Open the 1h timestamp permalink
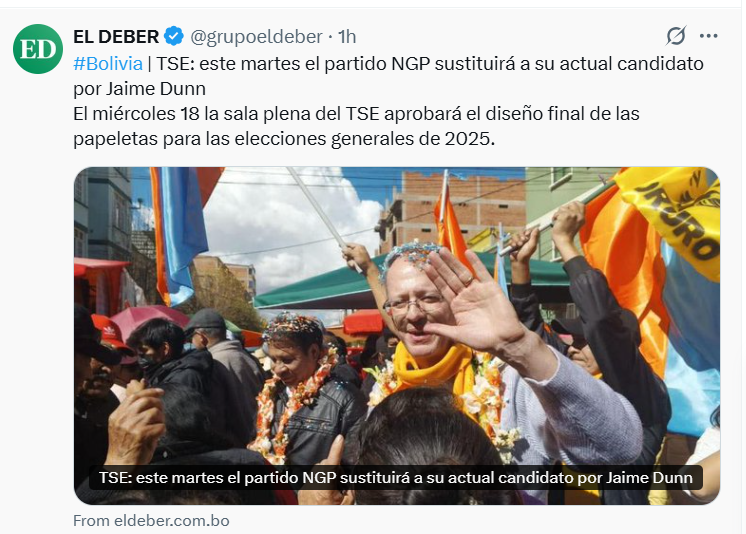 tap(347, 37)
